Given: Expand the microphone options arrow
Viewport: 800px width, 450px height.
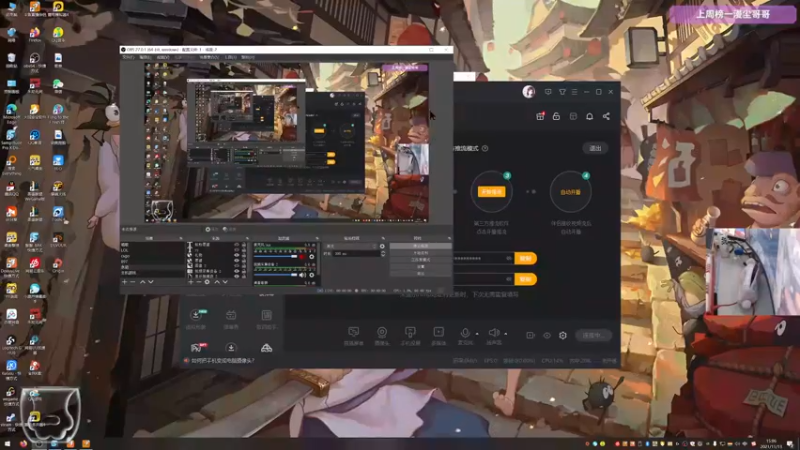Looking at the screenshot, I should point(477,334).
